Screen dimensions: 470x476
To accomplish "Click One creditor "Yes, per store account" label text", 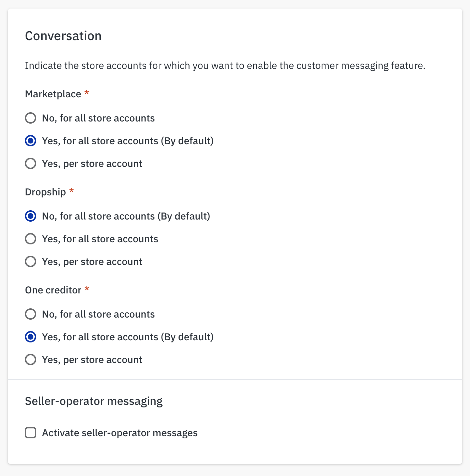I will [x=92, y=360].
